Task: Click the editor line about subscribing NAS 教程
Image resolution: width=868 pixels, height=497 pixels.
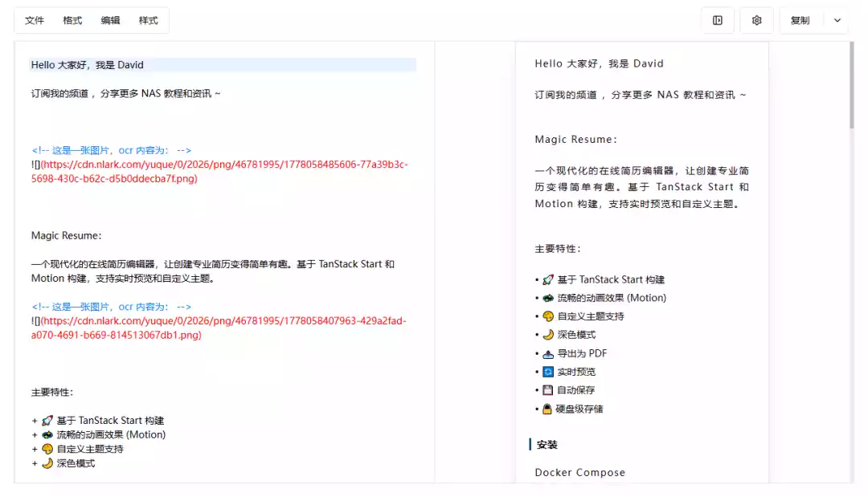Action: click(125, 93)
